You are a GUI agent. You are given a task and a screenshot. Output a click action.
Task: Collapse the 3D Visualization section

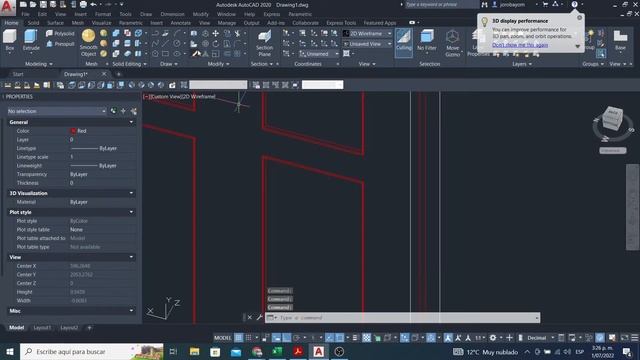pyautogui.click(x=131, y=193)
